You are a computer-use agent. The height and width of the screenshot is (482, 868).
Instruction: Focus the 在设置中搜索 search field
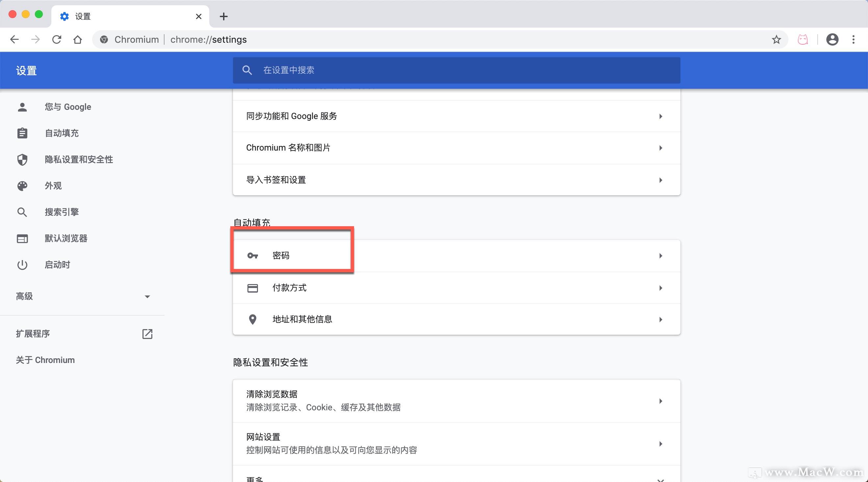coord(456,70)
